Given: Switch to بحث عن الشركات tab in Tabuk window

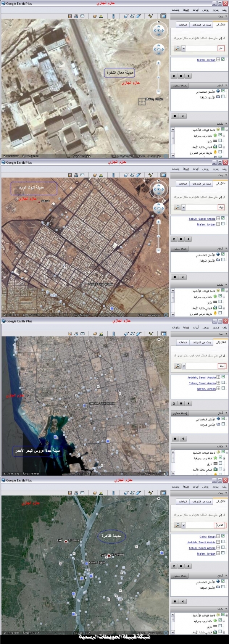Looking at the screenshot, I should click(202, 184).
